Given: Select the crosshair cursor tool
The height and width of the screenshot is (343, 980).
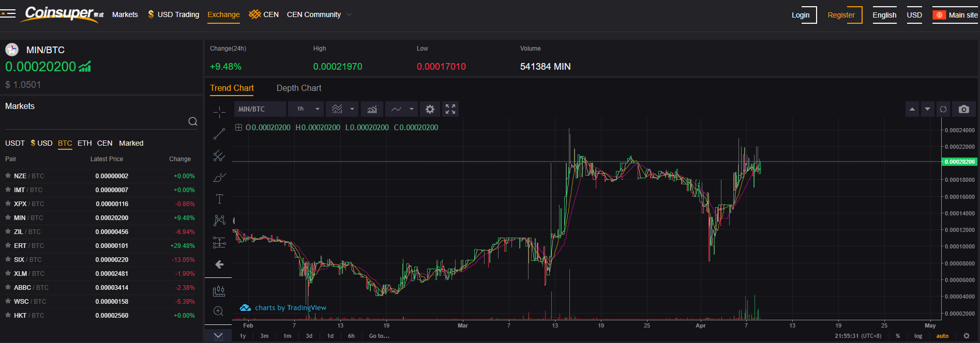Looking at the screenshot, I should pos(219,112).
